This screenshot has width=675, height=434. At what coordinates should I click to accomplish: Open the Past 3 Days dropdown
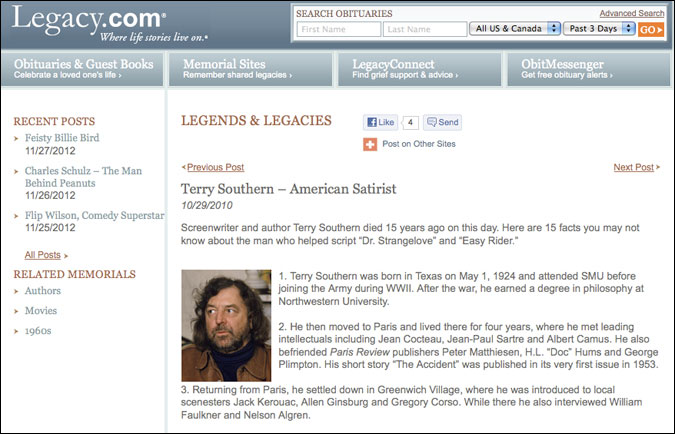(x=599, y=29)
